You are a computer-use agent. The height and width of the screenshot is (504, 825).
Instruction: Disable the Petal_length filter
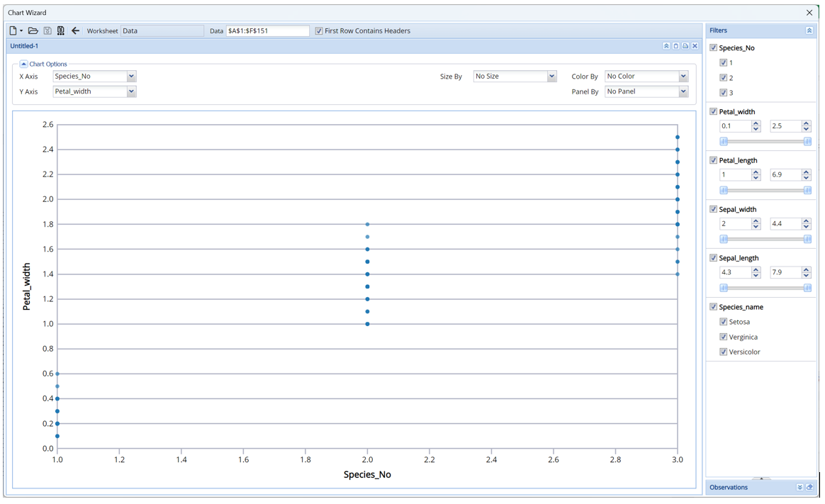point(713,160)
